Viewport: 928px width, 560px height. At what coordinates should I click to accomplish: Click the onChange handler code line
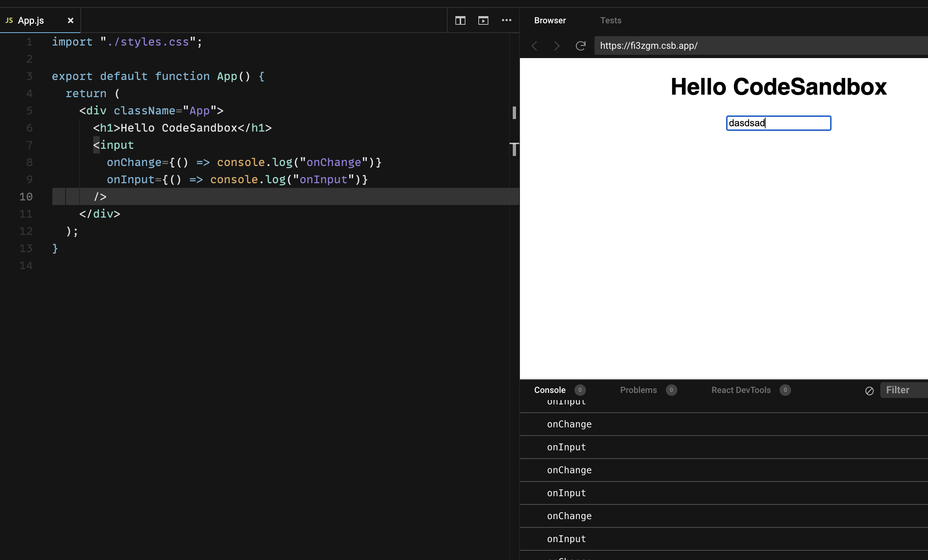pos(244,162)
